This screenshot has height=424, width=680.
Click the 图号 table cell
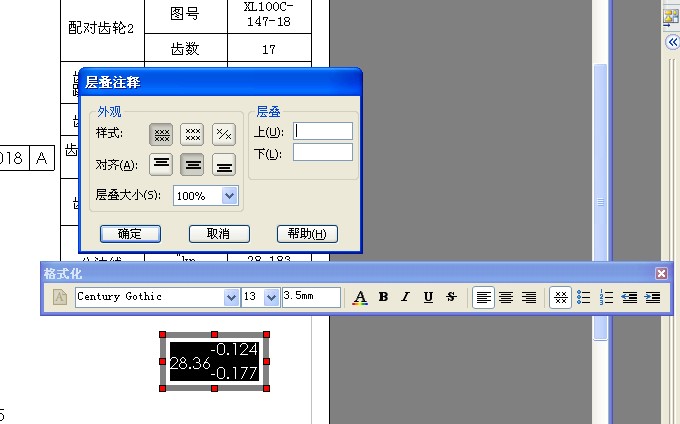[x=186, y=14]
